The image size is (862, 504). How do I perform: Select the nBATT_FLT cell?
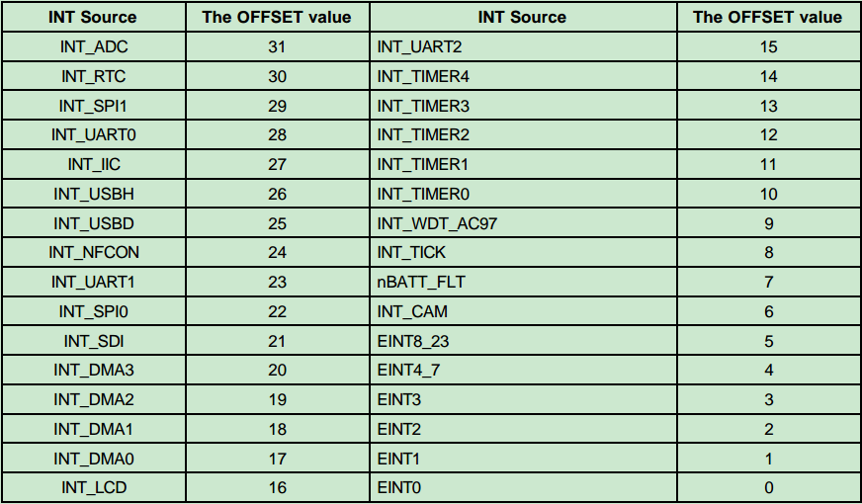coord(421,282)
